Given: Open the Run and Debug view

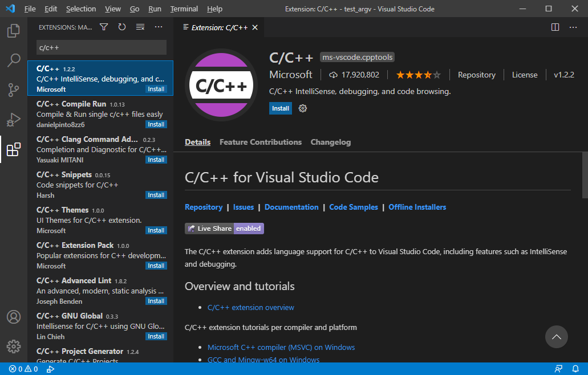Looking at the screenshot, I should (x=14, y=120).
